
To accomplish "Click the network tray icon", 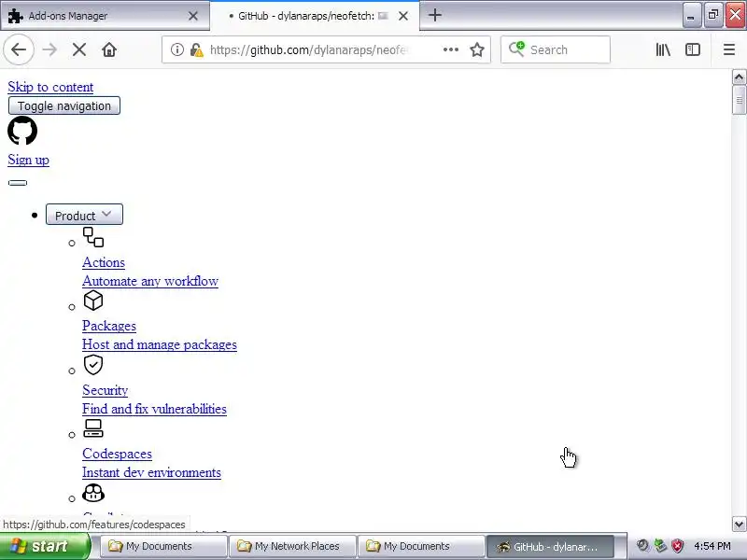I will (660, 546).
